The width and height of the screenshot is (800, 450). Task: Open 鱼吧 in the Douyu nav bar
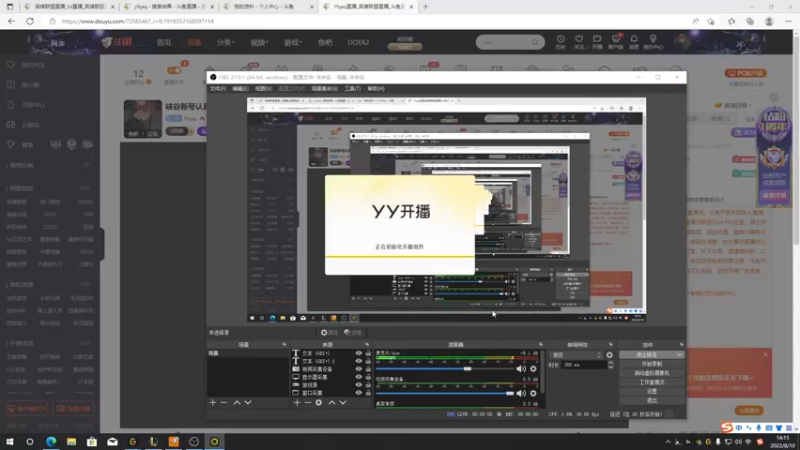pos(325,42)
